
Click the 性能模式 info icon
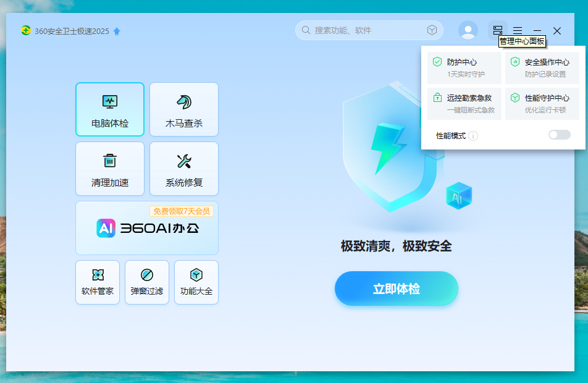point(473,136)
